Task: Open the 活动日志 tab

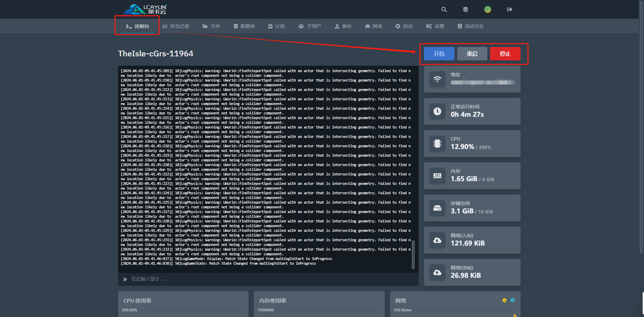Action: click(x=471, y=26)
